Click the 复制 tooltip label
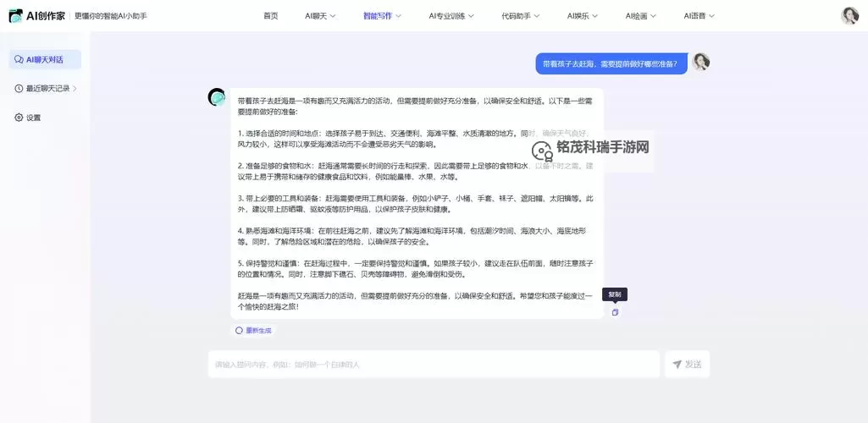 [615, 294]
